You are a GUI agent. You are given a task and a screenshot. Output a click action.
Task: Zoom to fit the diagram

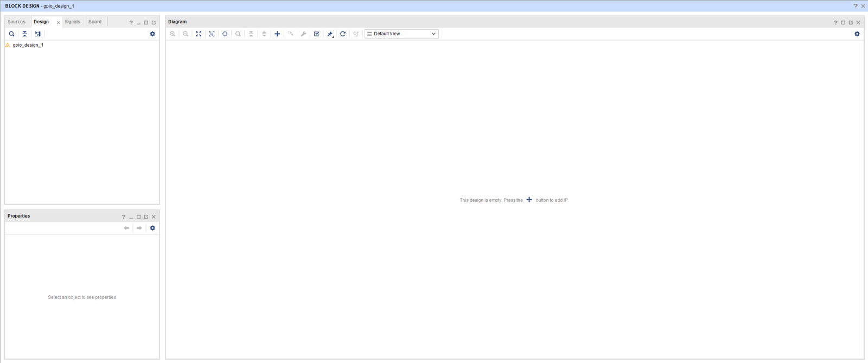pos(199,34)
